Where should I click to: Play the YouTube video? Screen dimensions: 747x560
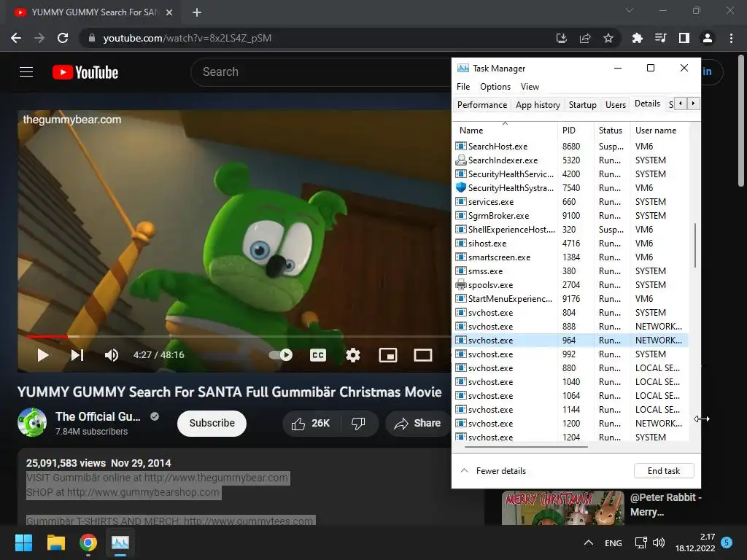point(43,355)
